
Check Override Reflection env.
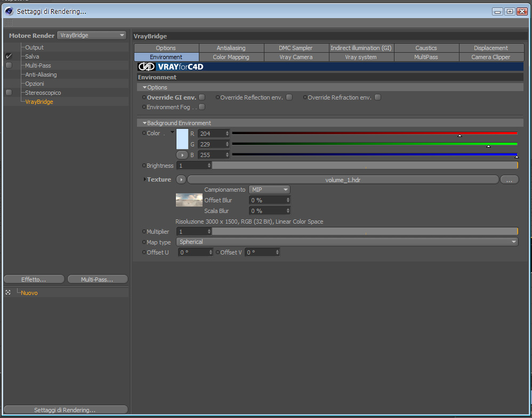[x=289, y=97]
